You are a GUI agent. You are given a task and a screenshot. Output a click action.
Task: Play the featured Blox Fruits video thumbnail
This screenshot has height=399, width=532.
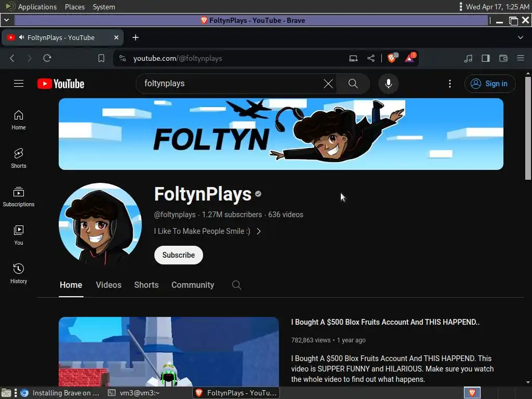(x=169, y=352)
